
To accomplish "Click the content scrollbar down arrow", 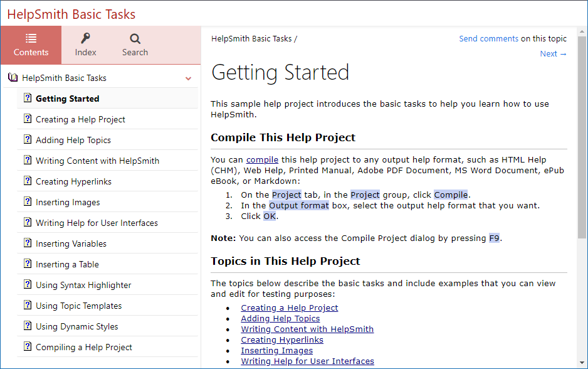I will [x=582, y=363].
